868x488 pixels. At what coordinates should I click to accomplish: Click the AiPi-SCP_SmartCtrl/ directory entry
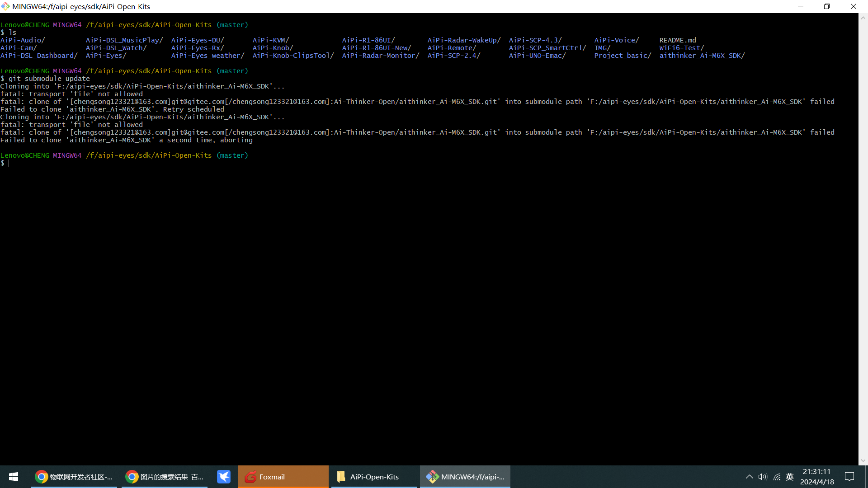point(547,48)
